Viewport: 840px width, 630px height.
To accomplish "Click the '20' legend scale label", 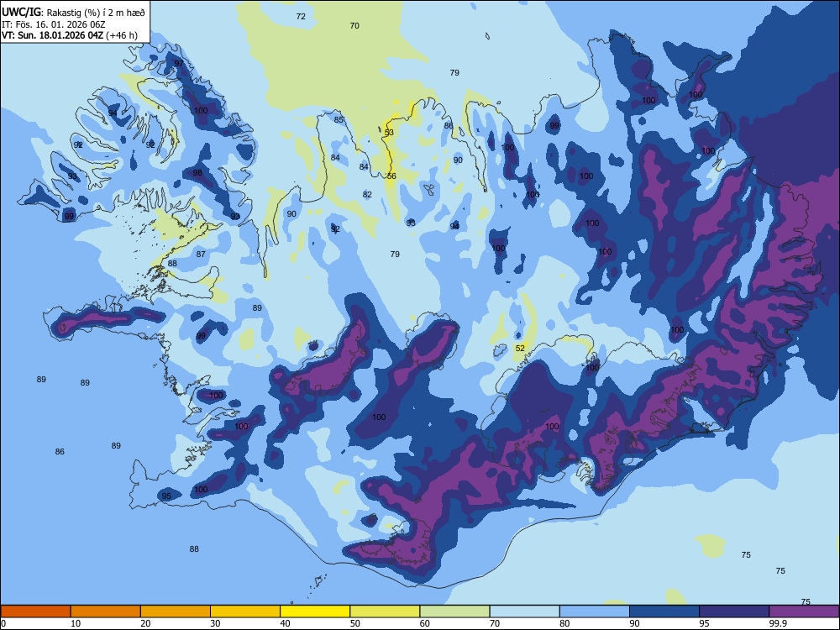I will tap(145, 623).
